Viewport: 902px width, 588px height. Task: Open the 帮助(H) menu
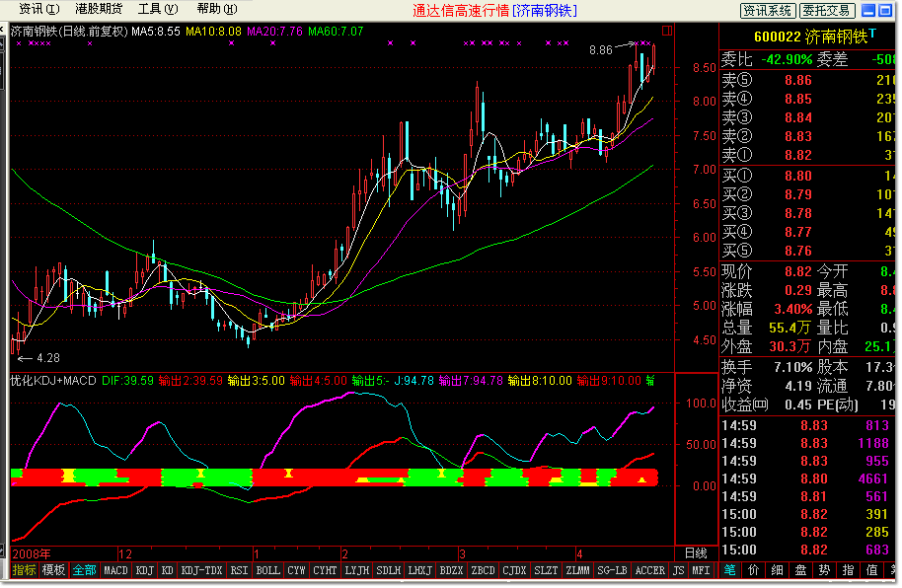[217, 9]
